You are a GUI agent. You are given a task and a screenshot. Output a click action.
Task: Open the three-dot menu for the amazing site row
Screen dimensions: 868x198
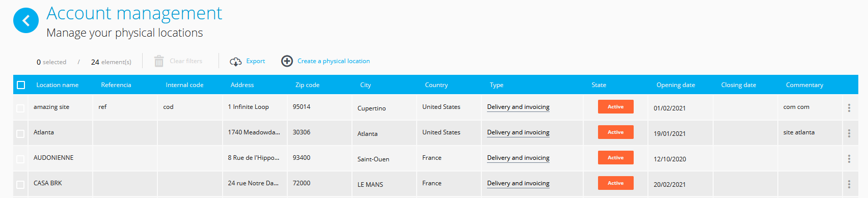pyautogui.click(x=849, y=108)
